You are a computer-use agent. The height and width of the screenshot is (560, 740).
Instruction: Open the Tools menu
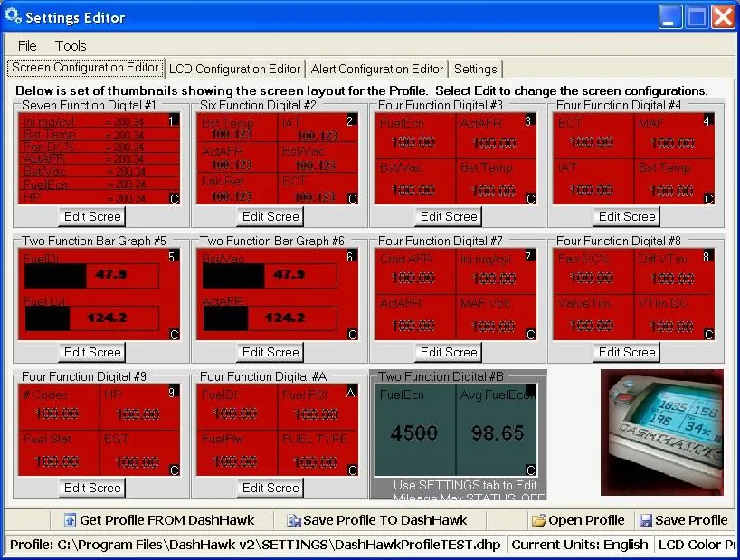(71, 45)
